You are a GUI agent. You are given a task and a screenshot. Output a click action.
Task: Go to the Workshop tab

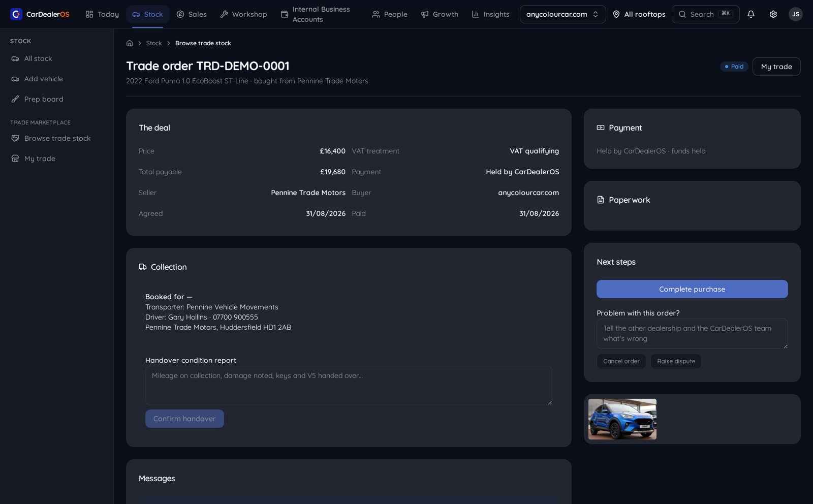point(243,14)
